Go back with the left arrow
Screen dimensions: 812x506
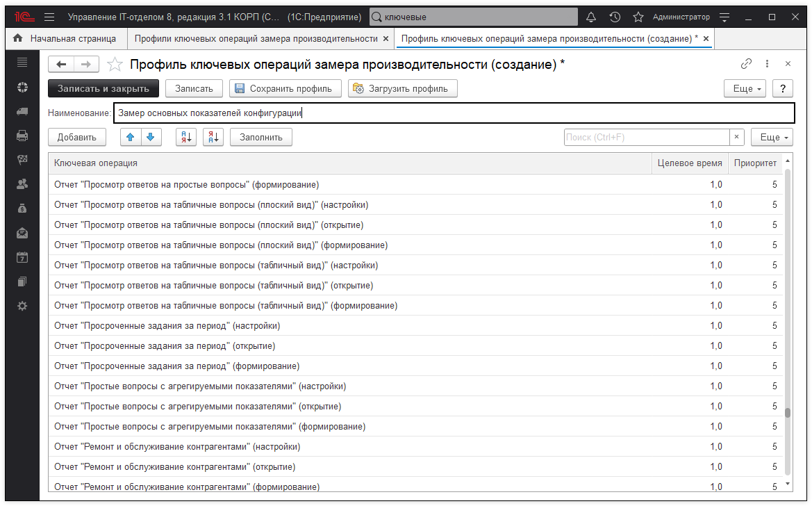[x=61, y=65]
